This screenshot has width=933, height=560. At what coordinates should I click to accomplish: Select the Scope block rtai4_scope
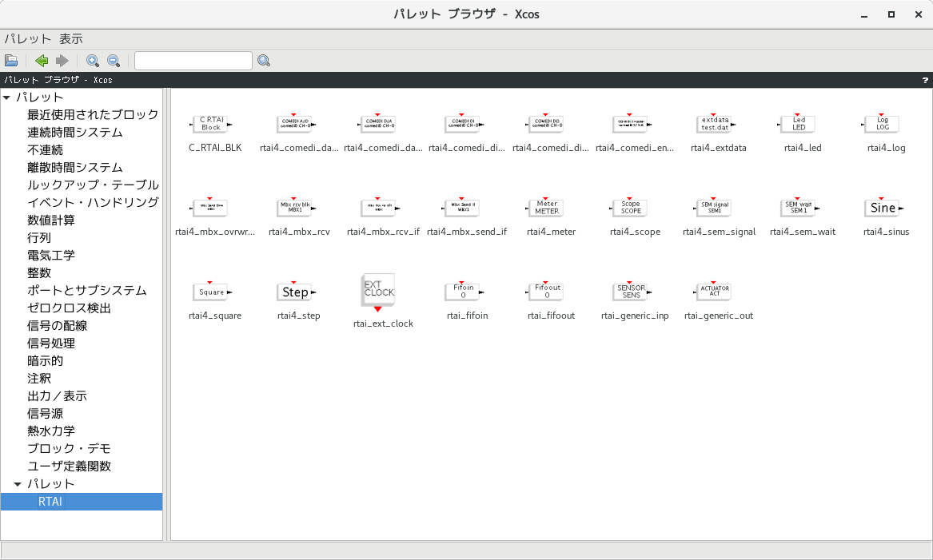pyautogui.click(x=630, y=208)
